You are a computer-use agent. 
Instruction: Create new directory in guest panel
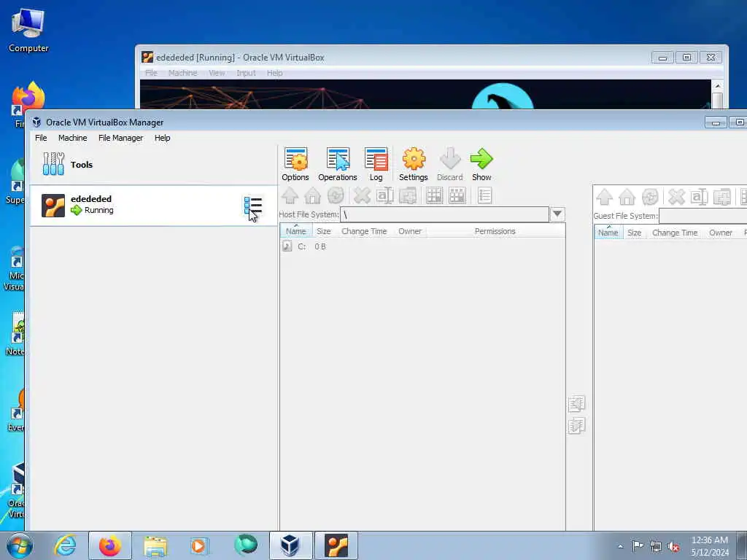point(722,197)
